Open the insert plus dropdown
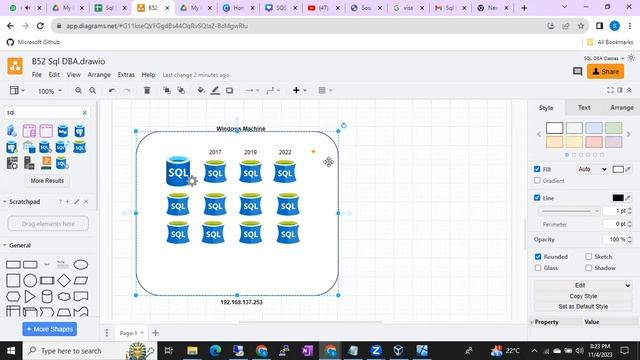Image resolution: width=640 pixels, height=360 pixels. coord(300,91)
